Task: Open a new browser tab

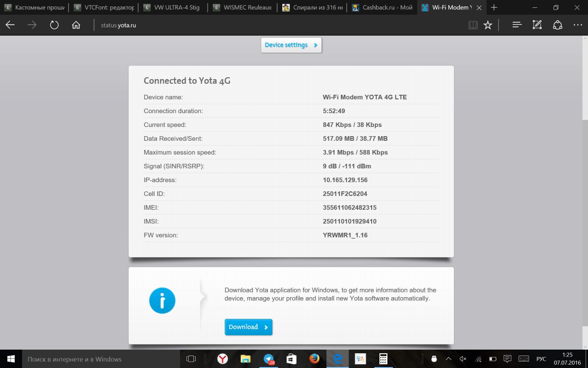Action: click(494, 7)
